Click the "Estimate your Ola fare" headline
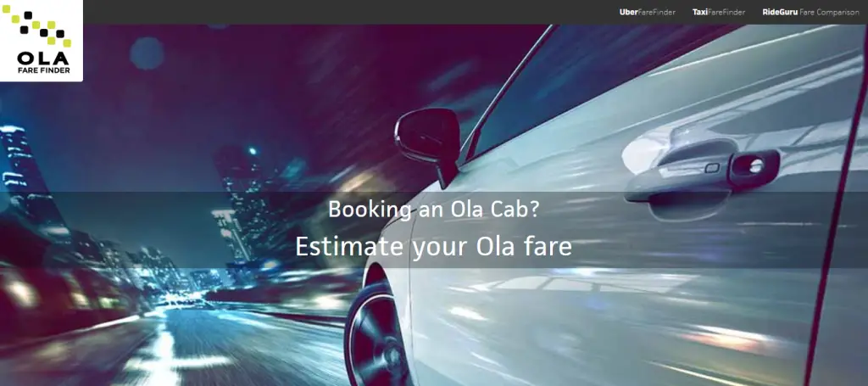 433,246
